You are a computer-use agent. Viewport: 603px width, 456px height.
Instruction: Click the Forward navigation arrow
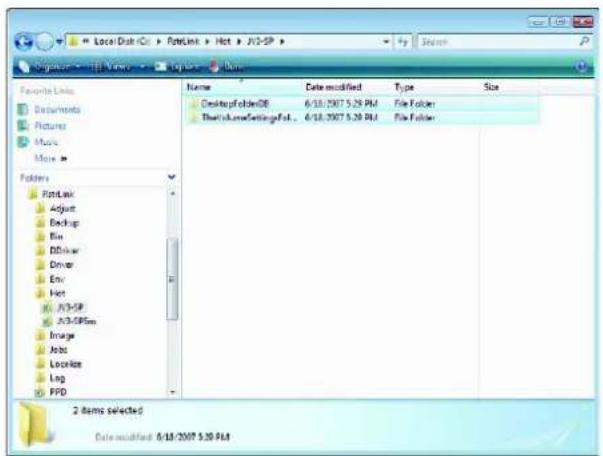(45, 42)
